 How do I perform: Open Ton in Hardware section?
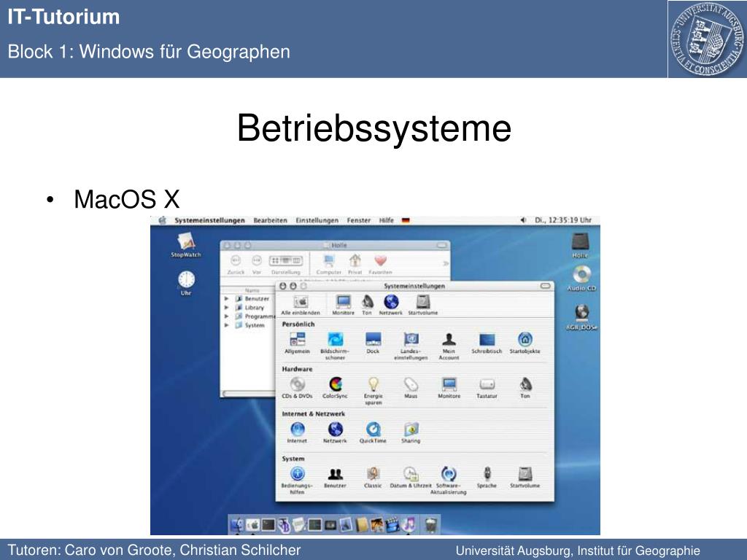click(525, 388)
